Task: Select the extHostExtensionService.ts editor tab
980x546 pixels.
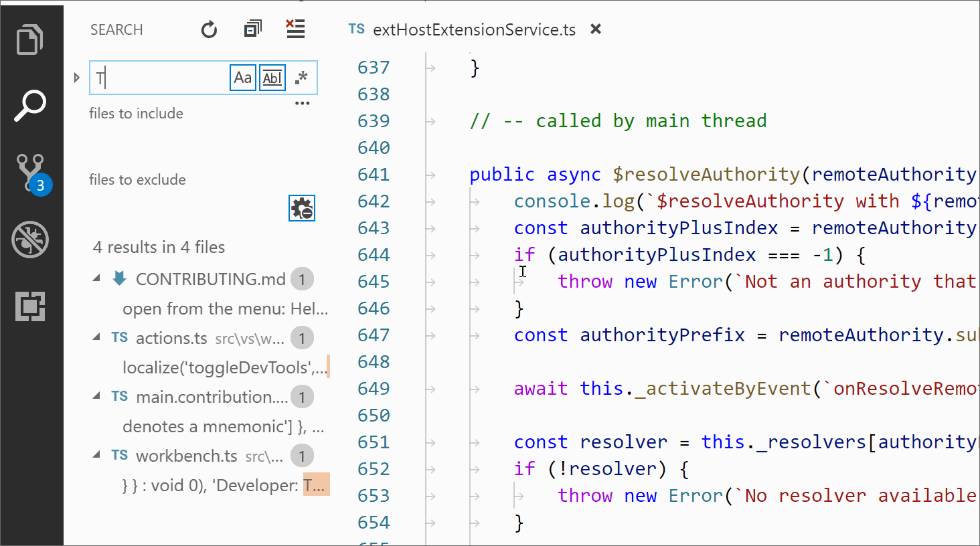Action: pos(473,29)
